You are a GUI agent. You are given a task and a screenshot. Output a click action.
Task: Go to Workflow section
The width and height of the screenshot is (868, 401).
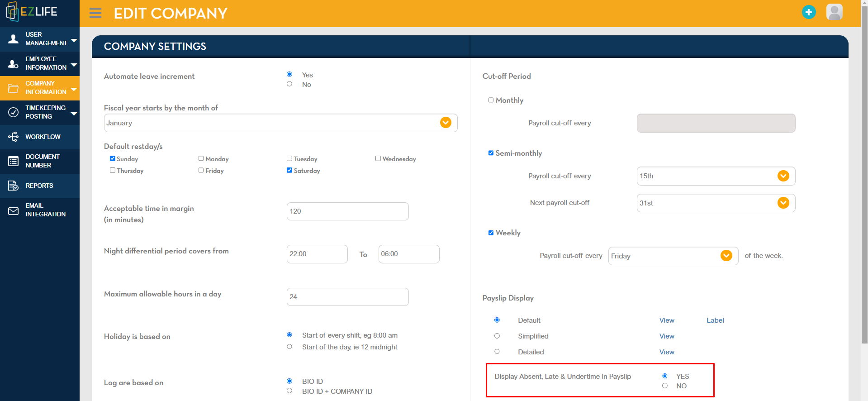pyautogui.click(x=40, y=137)
